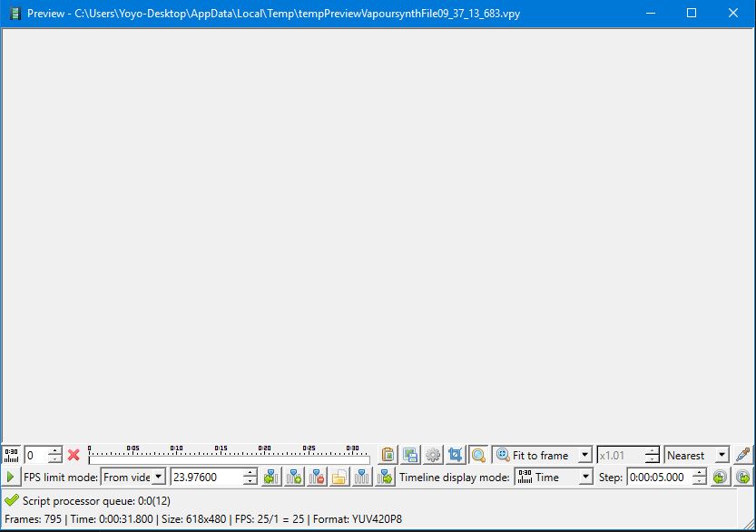Click the save snapshot icon
Screen dimensions: 756x532
point(411,455)
